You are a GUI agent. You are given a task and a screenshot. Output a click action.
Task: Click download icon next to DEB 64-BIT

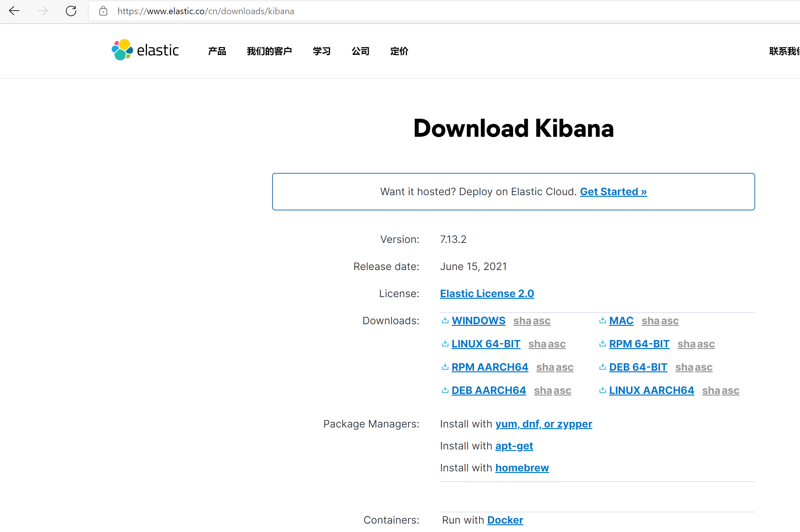point(602,366)
